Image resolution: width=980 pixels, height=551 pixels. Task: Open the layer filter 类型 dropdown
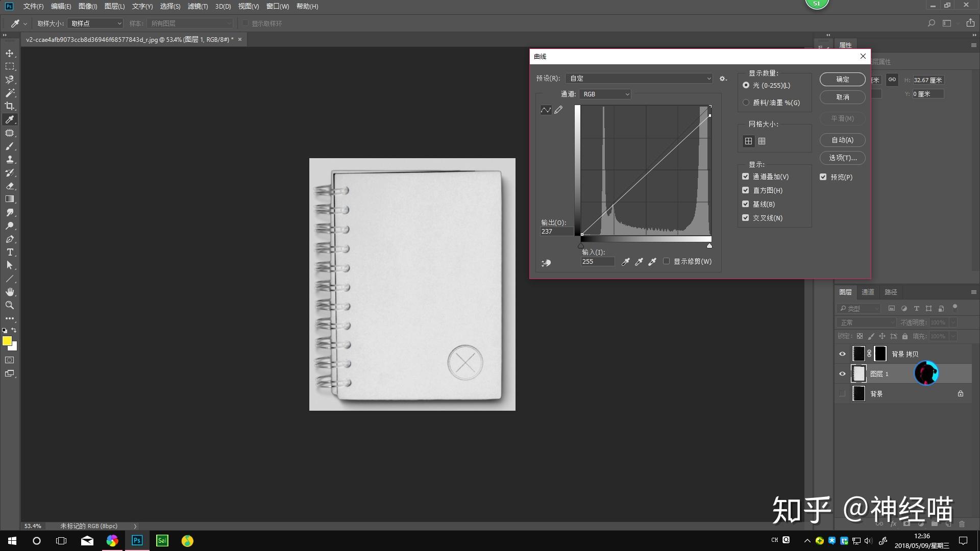(x=859, y=309)
